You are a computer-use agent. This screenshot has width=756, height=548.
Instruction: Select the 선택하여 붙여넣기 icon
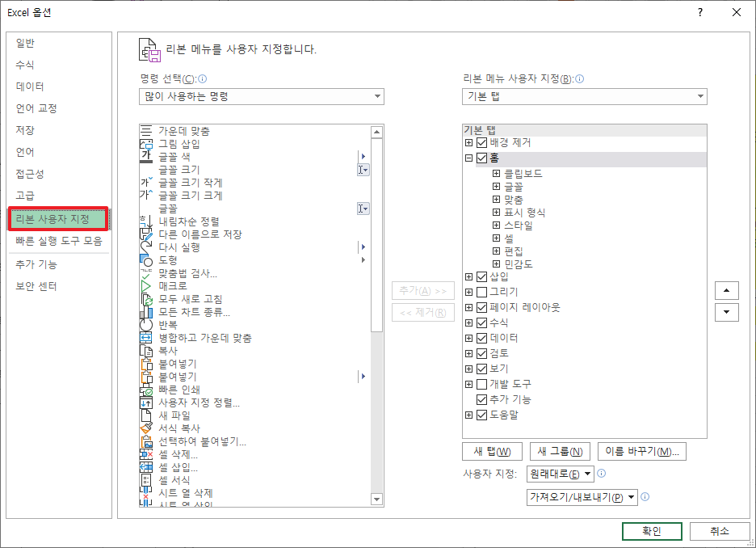146,441
